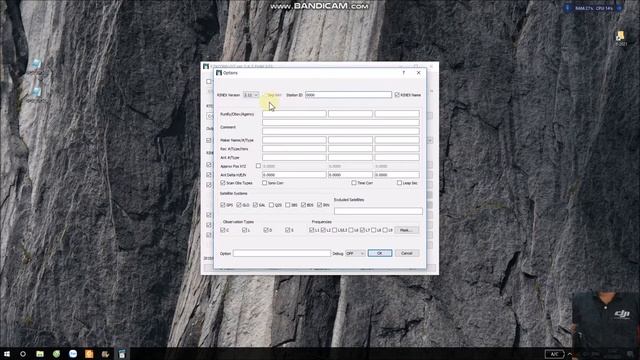Enable the L6 frequency checkbox
Screen dimensions: 640x360
(x=351, y=230)
